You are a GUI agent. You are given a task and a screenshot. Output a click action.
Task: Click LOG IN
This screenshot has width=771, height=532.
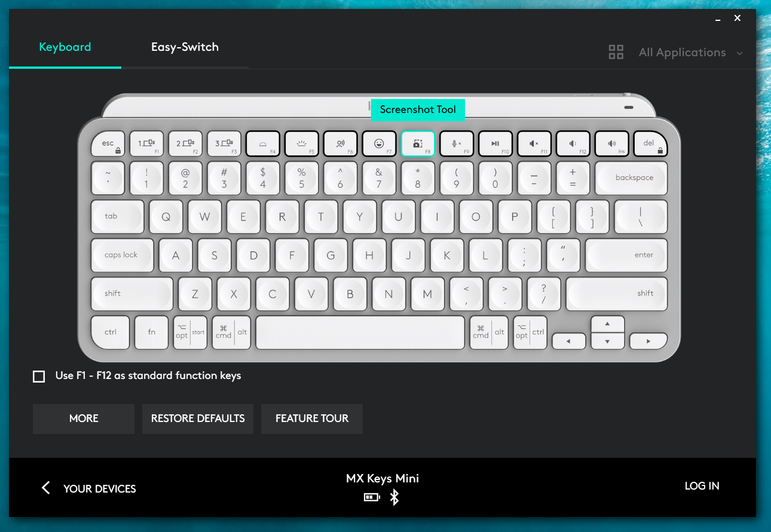click(702, 486)
